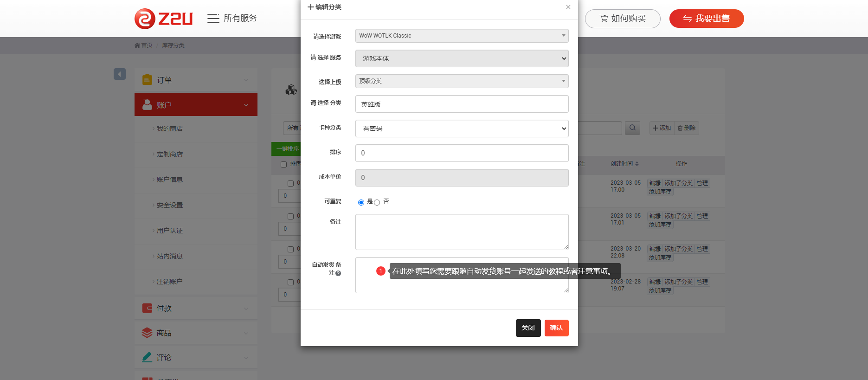Click the Z2U logo icon
The height and width of the screenshot is (380, 868).
145,19
